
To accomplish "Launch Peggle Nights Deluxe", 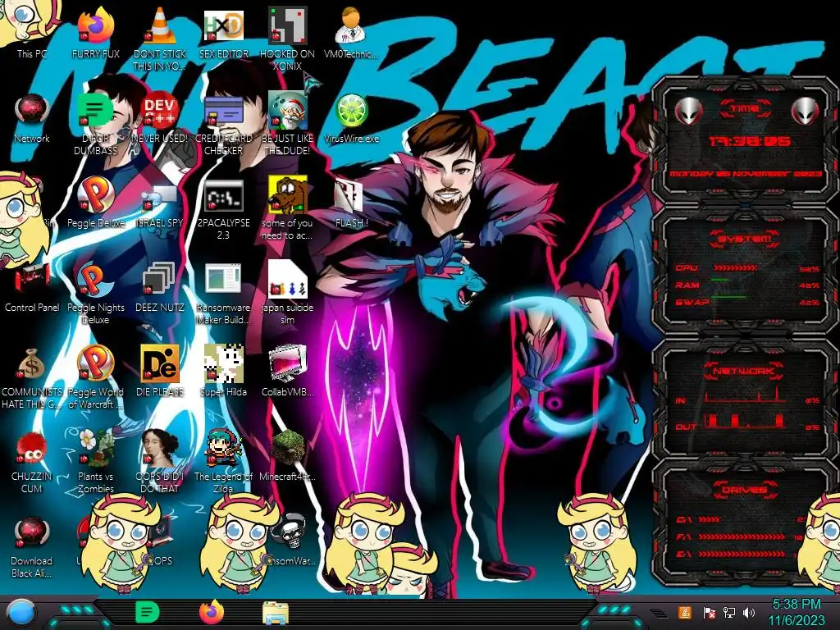I will [x=96, y=293].
